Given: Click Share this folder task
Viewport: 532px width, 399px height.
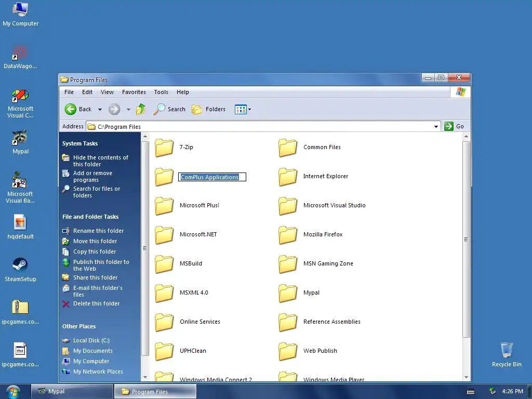Looking at the screenshot, I should pos(96,277).
